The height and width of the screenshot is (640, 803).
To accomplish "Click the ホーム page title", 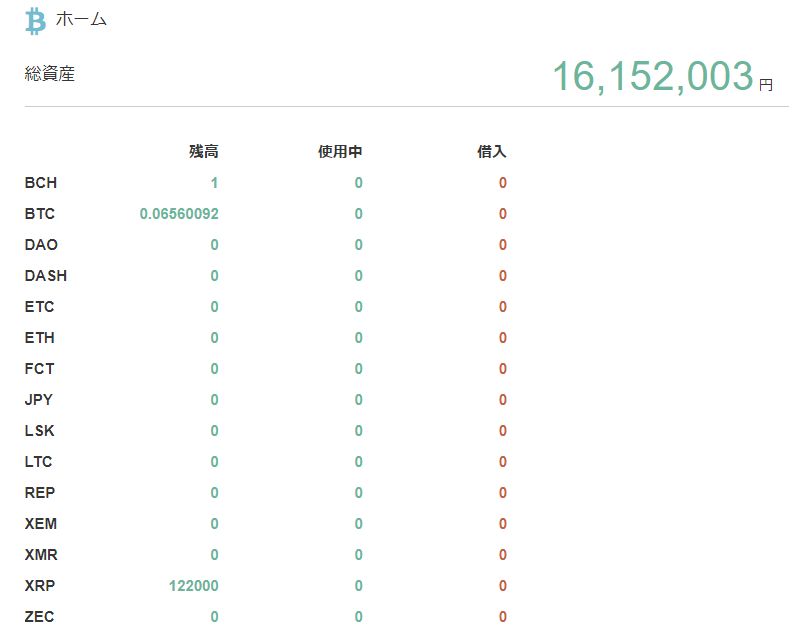I will pos(81,20).
